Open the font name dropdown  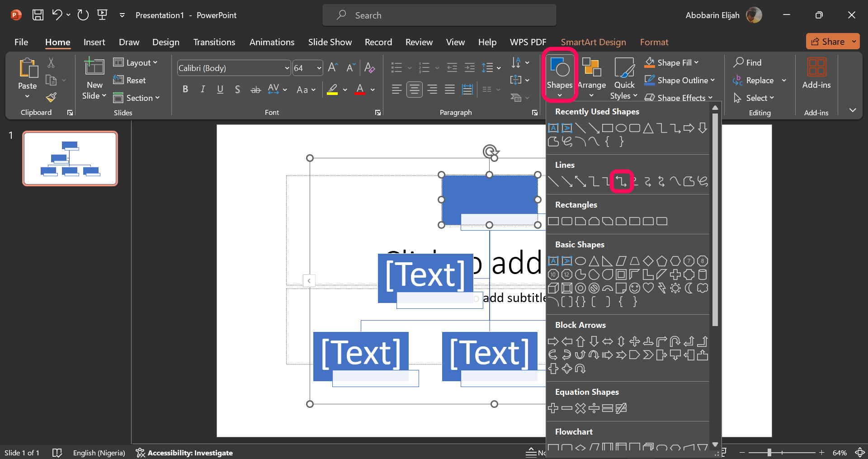(x=287, y=68)
